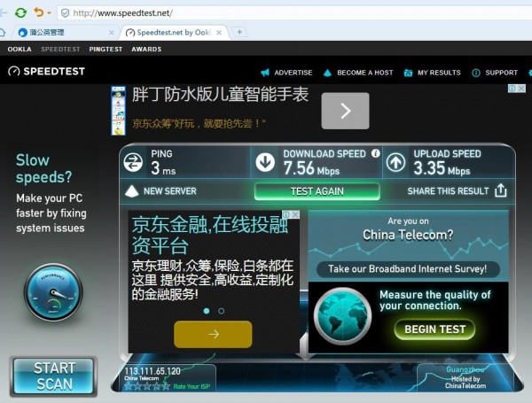This screenshot has height=403, width=532.
Task: Click the upload speed arrow icon
Action: 395,162
